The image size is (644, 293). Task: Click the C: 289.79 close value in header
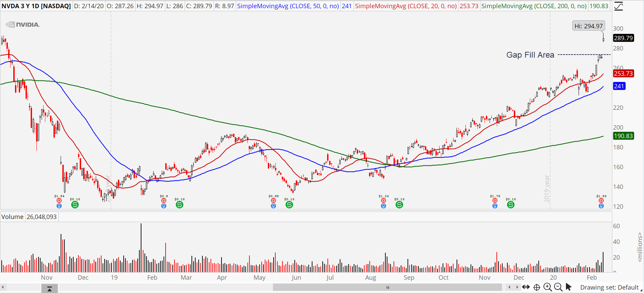199,6
